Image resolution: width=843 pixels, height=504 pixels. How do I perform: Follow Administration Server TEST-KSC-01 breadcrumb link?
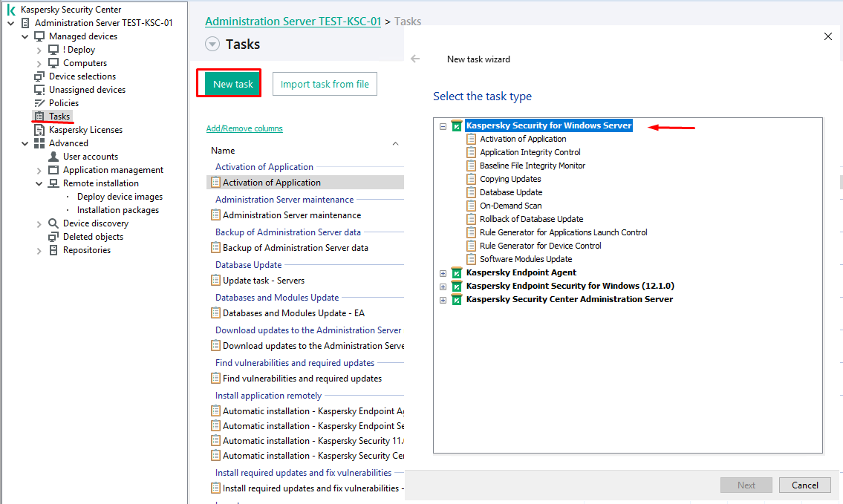(x=293, y=22)
